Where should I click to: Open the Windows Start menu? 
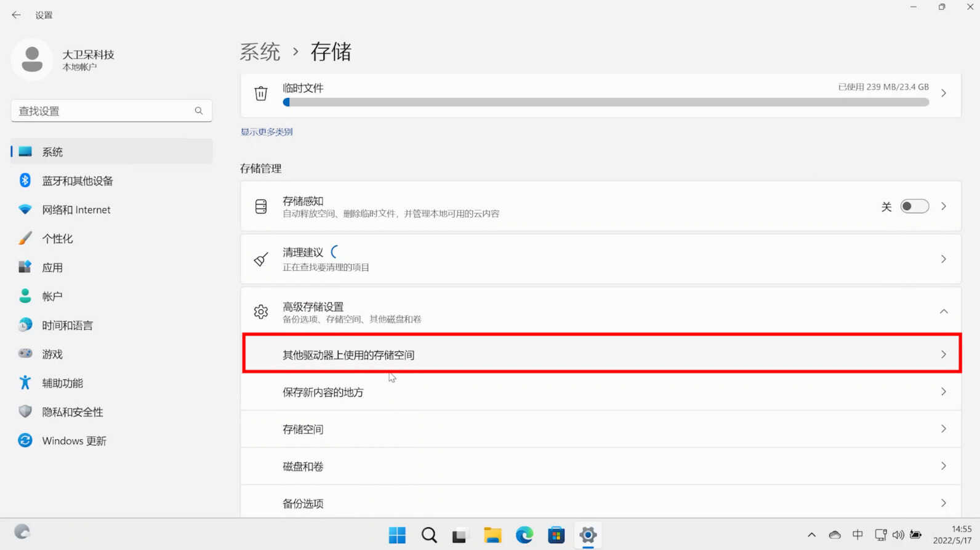click(x=397, y=535)
